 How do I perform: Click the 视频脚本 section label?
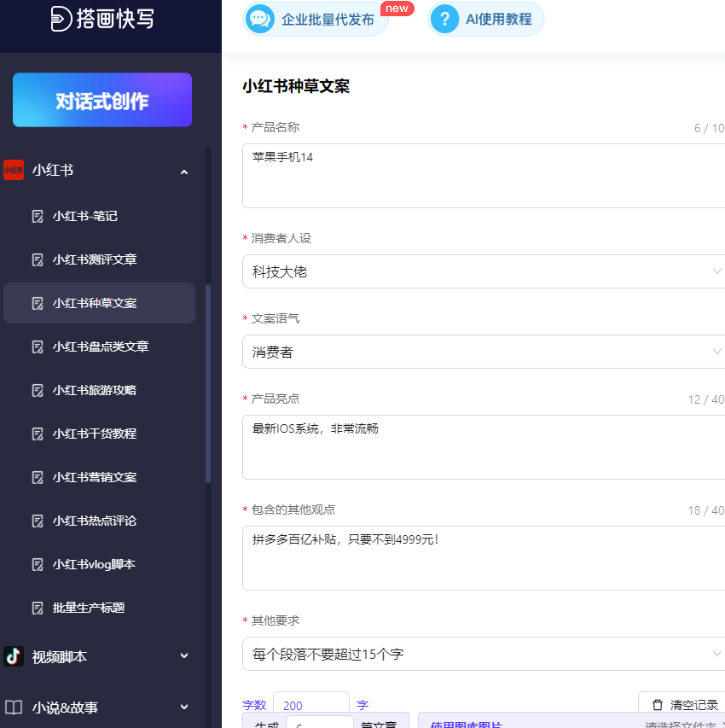click(x=60, y=656)
